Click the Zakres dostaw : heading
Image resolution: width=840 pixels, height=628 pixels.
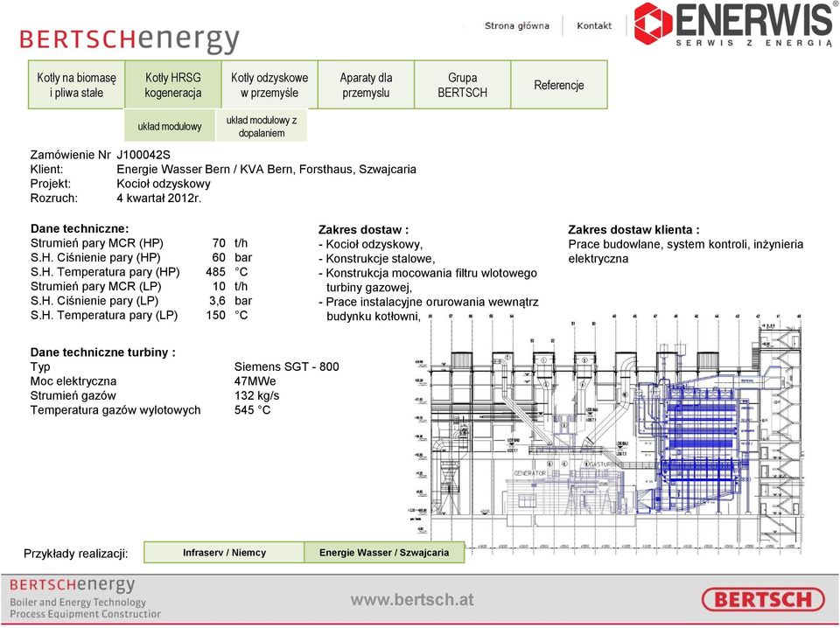tap(363, 230)
